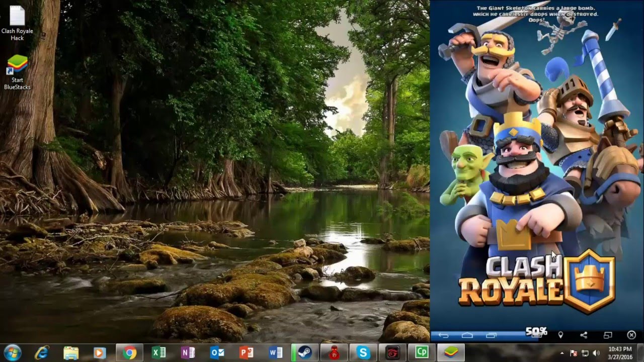Viewport: 644px width, 362px height.
Task: Open BlueStacks recent apps button
Action: (491, 335)
